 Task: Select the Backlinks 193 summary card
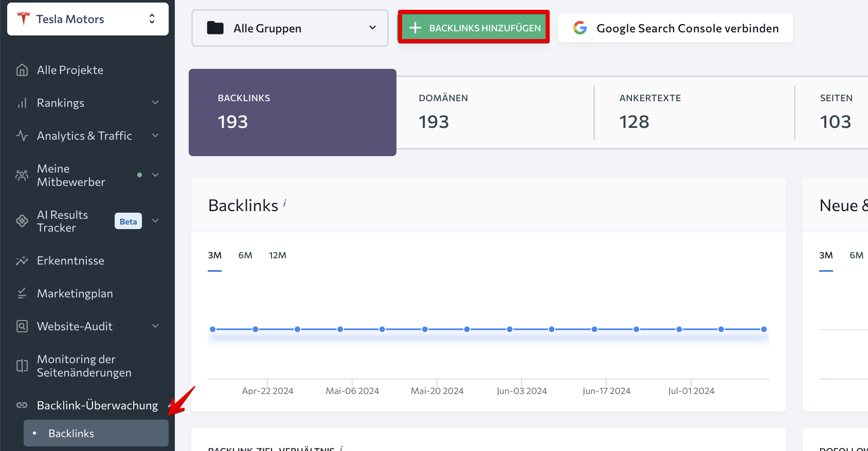tap(293, 112)
